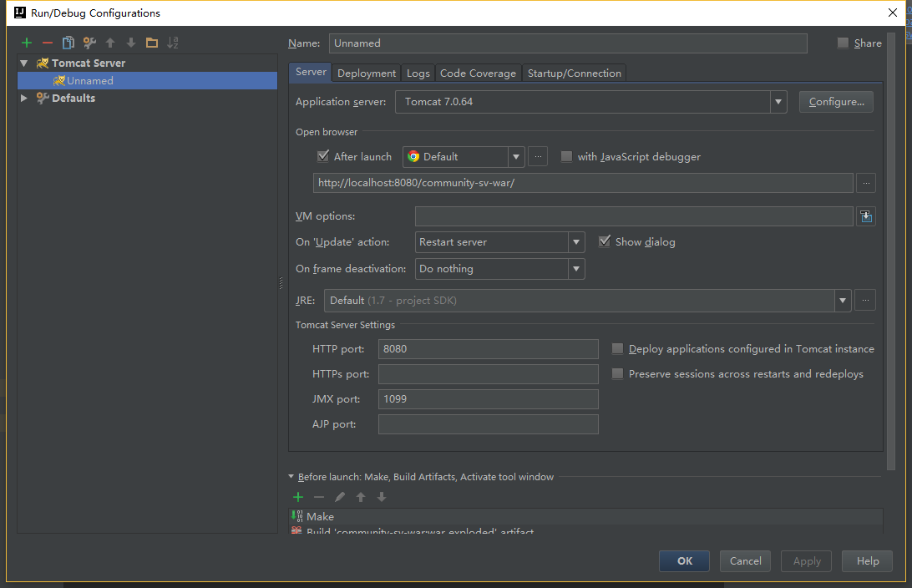Click Tomcat icon beside Unnamed configuration
Image resolution: width=912 pixels, height=588 pixels.
click(58, 81)
